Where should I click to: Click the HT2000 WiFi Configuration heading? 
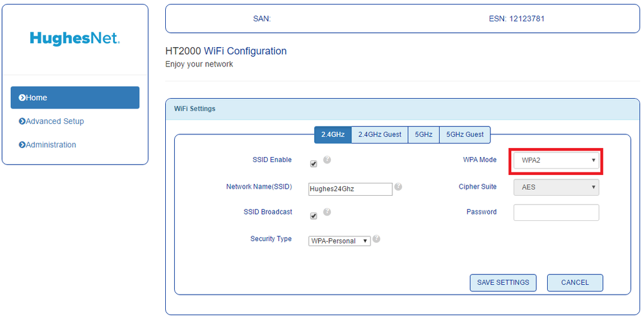coord(226,51)
